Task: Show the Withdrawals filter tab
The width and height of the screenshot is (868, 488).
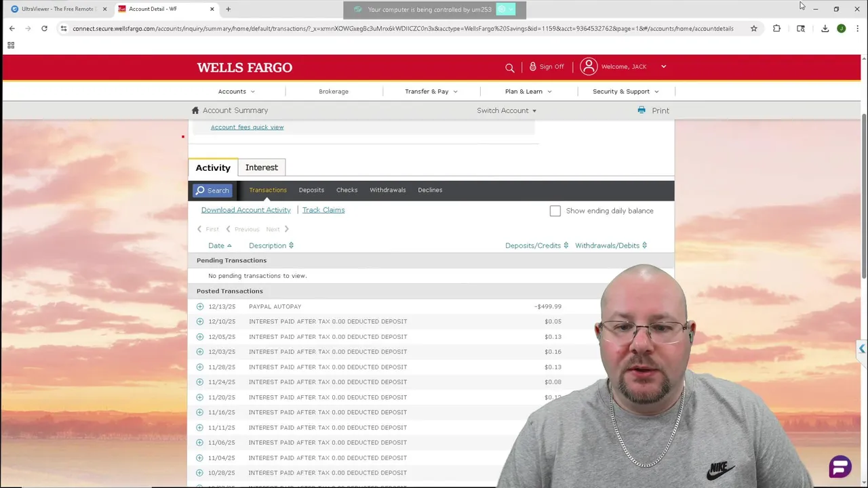Action: point(388,190)
